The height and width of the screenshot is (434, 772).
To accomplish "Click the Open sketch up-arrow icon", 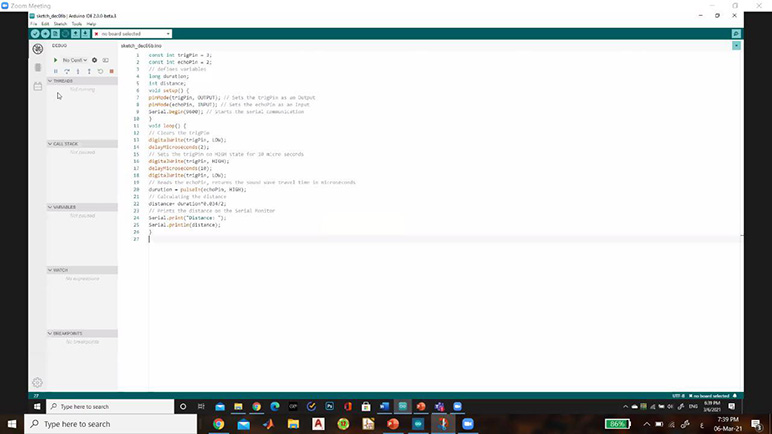I will coord(75,34).
